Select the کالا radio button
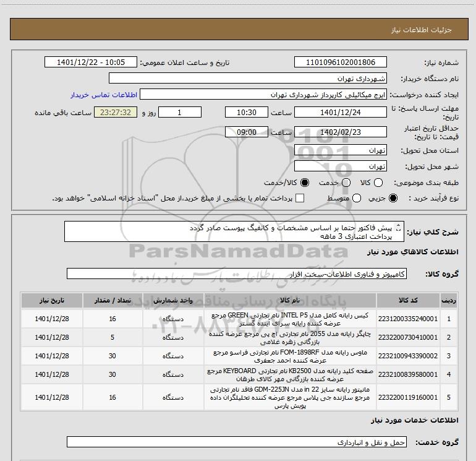 (378, 183)
